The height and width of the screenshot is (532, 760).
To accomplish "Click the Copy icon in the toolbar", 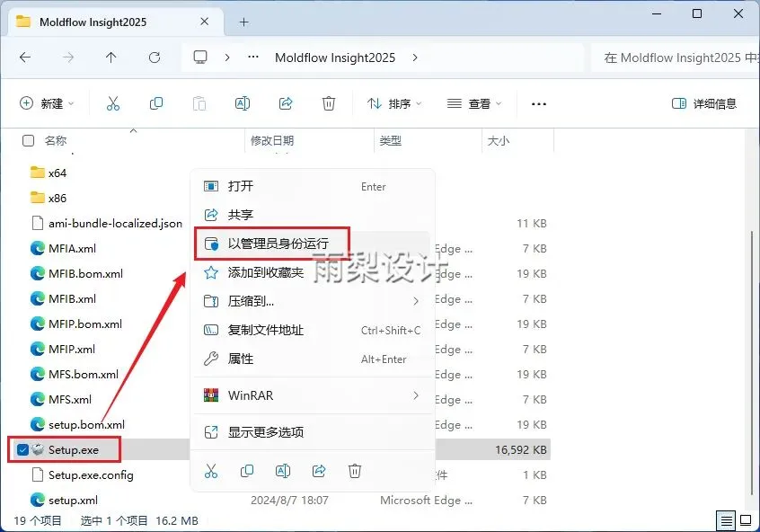I will 156,103.
